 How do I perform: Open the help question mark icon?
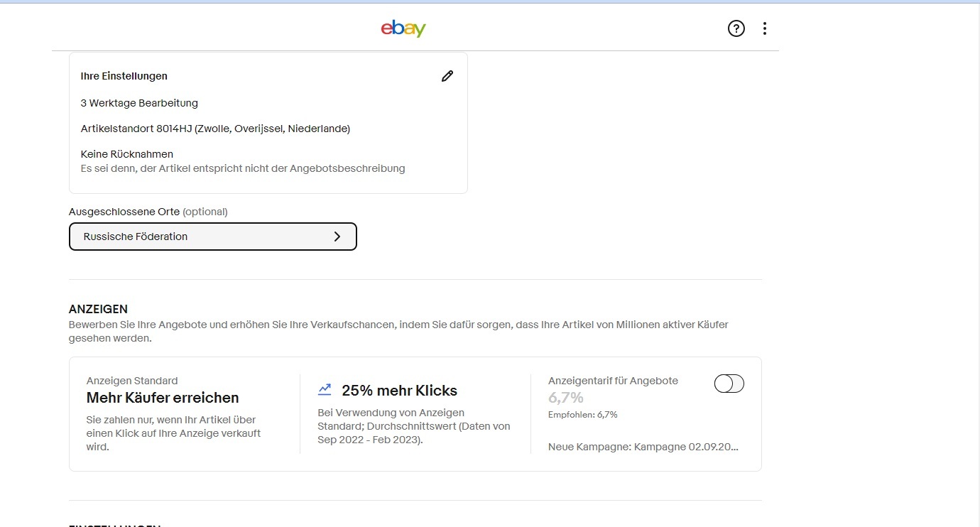point(736,28)
